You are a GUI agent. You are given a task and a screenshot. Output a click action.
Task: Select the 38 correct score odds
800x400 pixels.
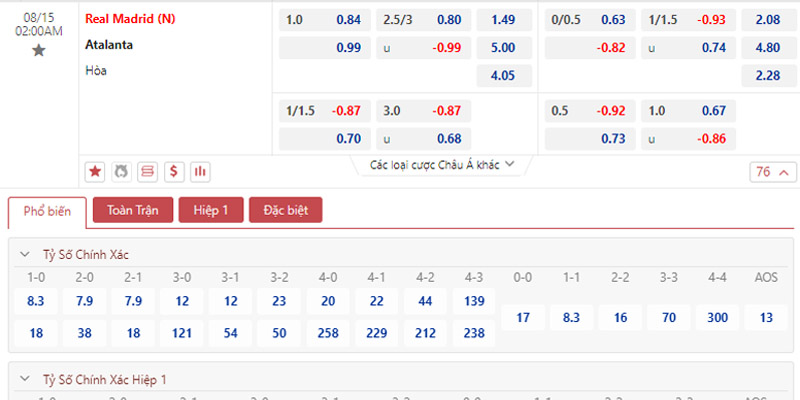pos(84,333)
